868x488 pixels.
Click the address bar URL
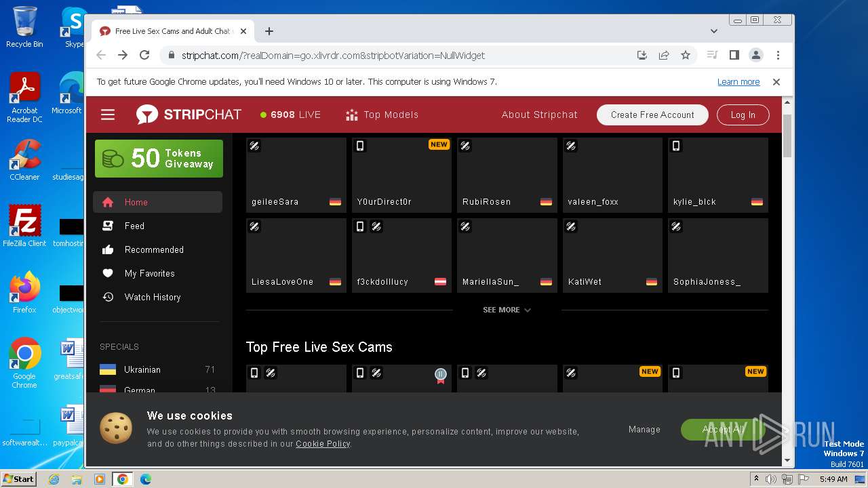[333, 56]
